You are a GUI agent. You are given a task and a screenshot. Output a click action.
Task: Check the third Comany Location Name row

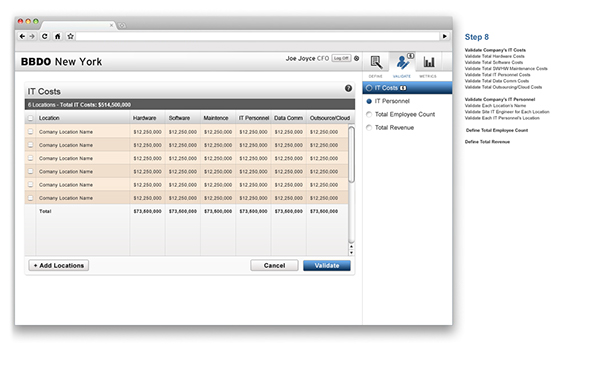[31, 158]
